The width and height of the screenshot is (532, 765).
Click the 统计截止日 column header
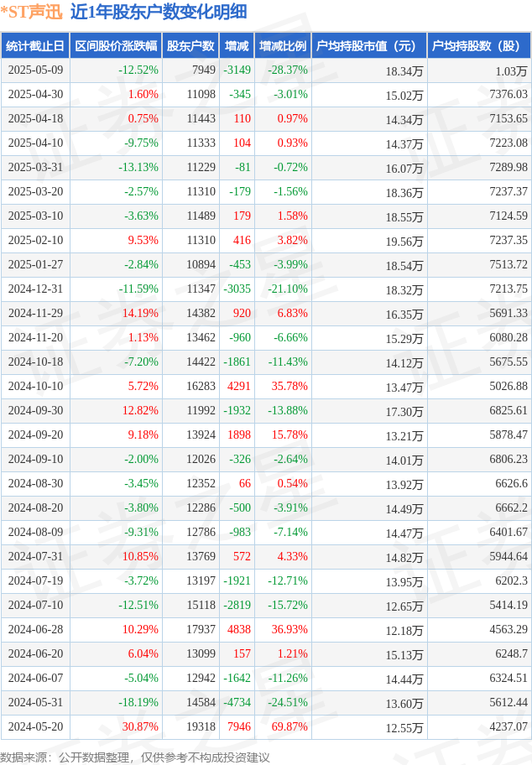pyautogui.click(x=35, y=46)
